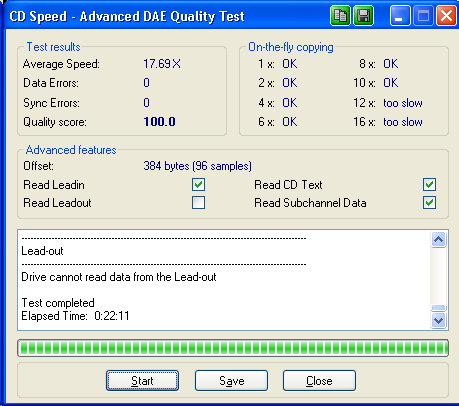This screenshot has height=406, width=459.
Task: Toggle the Read CD Text checkbox
Action: pos(429,185)
